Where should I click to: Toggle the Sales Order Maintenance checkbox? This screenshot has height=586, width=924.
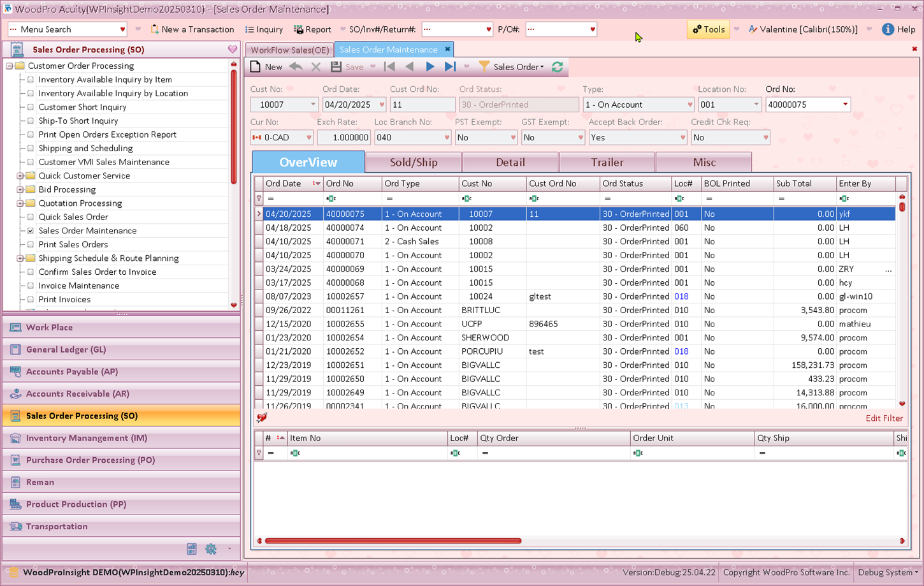point(31,231)
